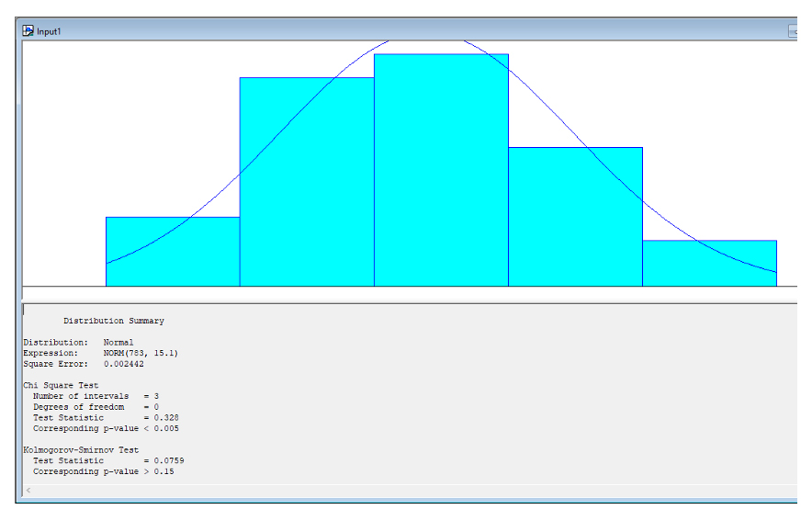Click the Degrees of freedom line
812x521 pixels.
pyautogui.click(x=96, y=407)
